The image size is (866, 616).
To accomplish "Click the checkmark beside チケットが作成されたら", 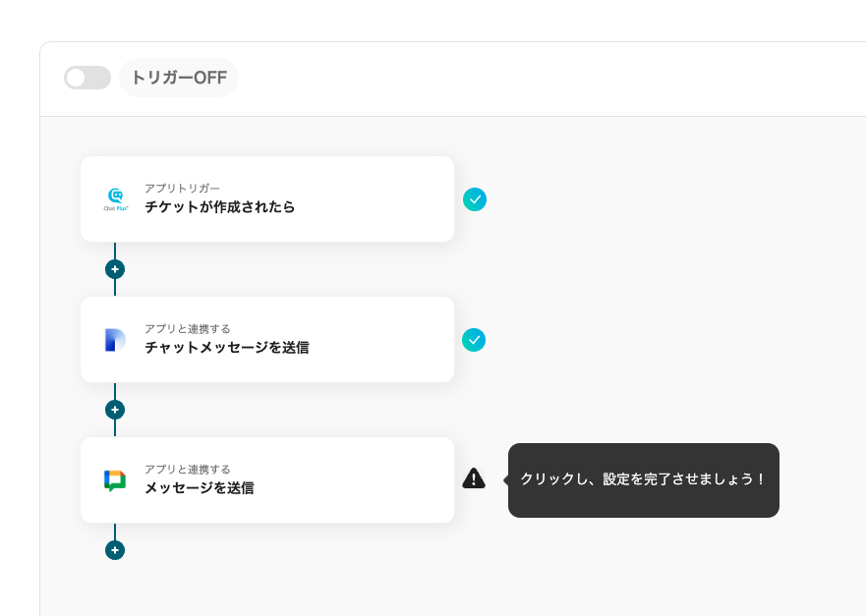I will coord(475,199).
